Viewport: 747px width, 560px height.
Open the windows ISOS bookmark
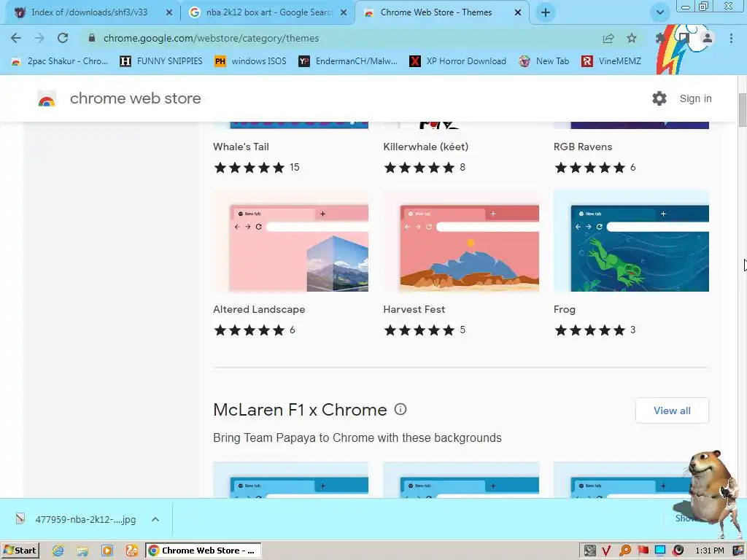[251, 61]
